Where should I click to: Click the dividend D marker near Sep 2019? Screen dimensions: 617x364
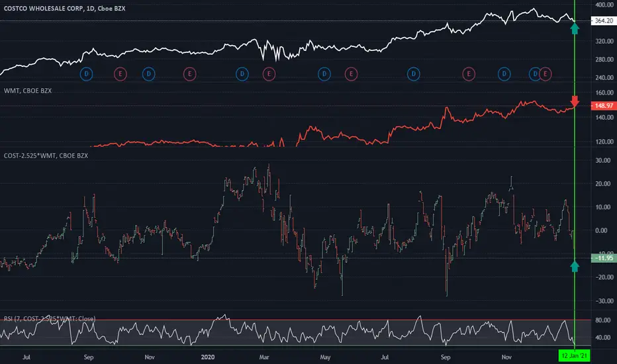[x=87, y=74]
